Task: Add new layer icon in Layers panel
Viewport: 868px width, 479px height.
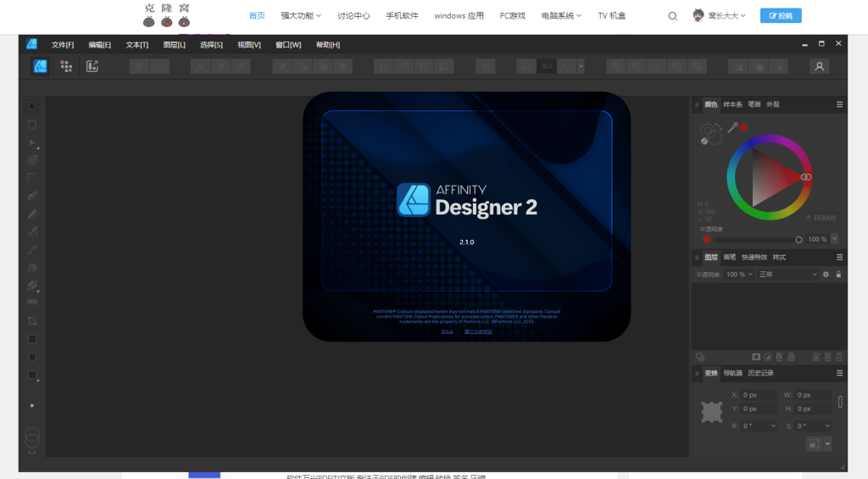Action: tap(816, 357)
